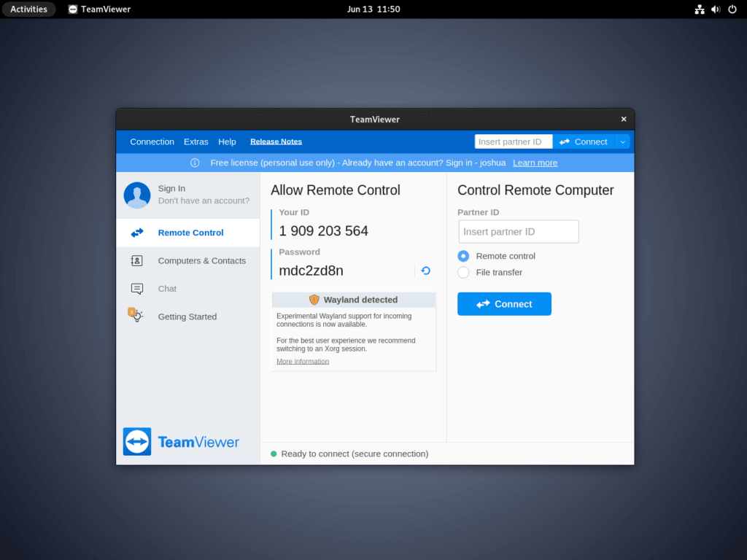
Task: Select the Remote Control sidebar icon
Action: [x=137, y=233]
